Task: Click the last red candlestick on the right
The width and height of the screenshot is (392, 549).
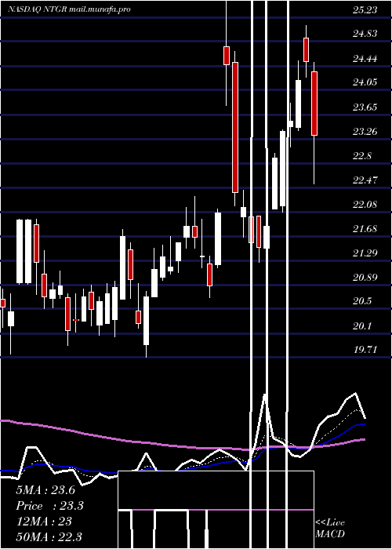Action: (x=314, y=104)
